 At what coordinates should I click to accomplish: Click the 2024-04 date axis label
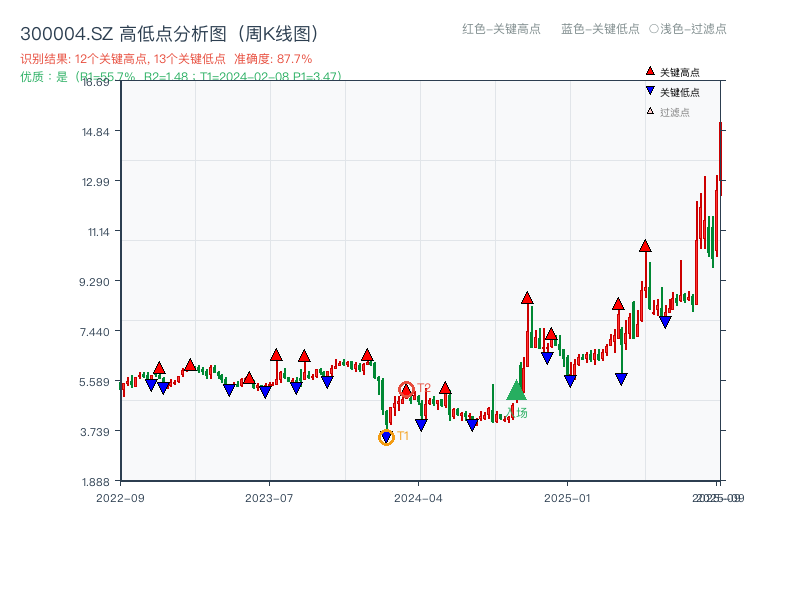418,498
